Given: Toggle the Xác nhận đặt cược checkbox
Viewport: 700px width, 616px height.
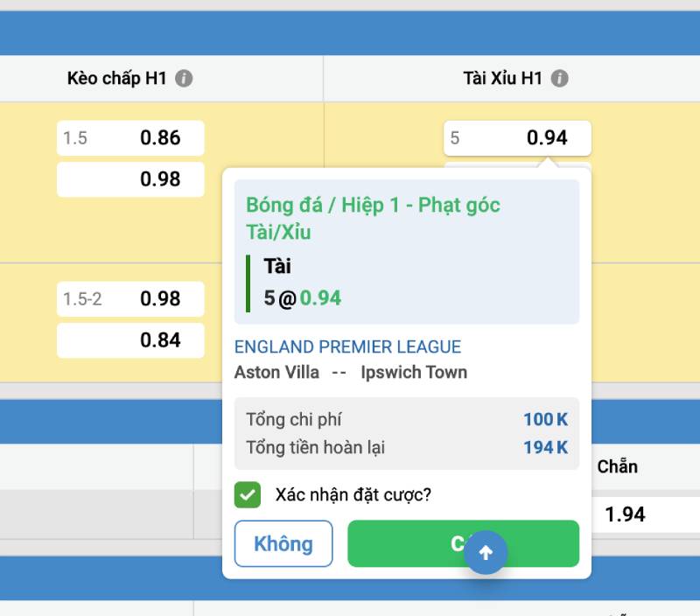Looking at the screenshot, I should (x=248, y=494).
